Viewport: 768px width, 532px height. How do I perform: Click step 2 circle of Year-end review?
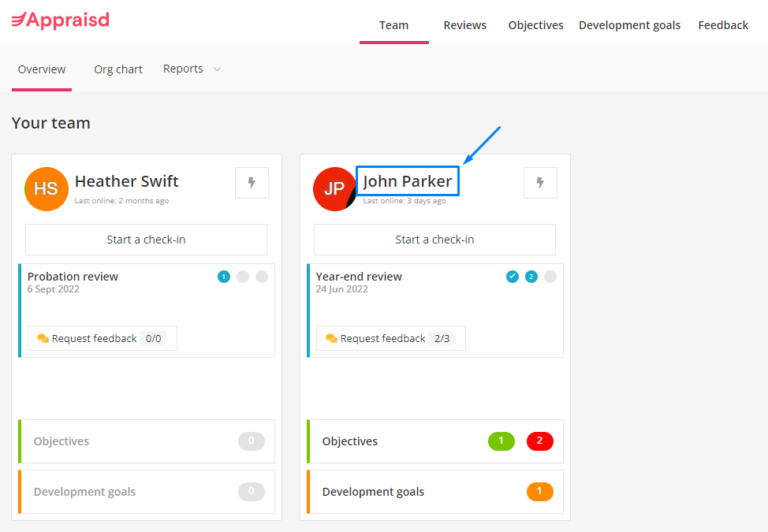(x=531, y=277)
